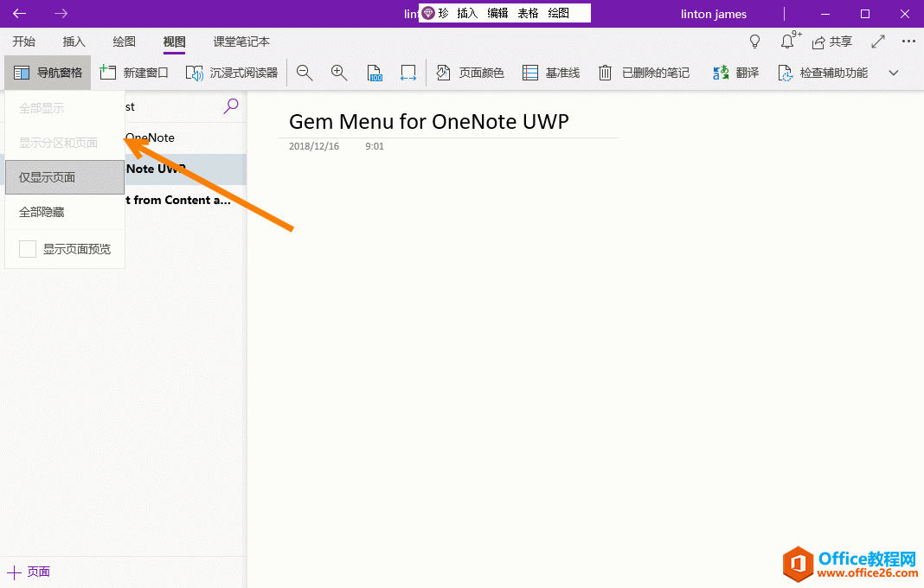Click the Page Color icon
Viewport: 924px width, 588px height.
(x=471, y=73)
